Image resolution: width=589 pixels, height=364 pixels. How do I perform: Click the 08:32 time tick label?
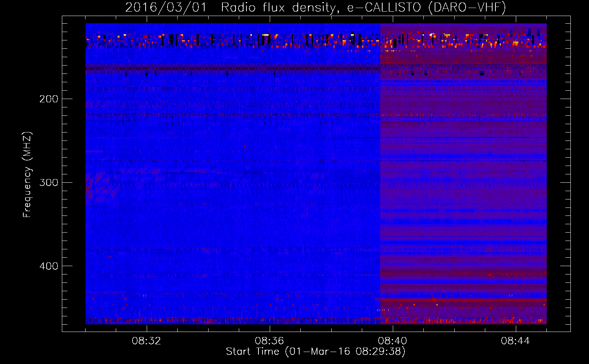(x=146, y=341)
